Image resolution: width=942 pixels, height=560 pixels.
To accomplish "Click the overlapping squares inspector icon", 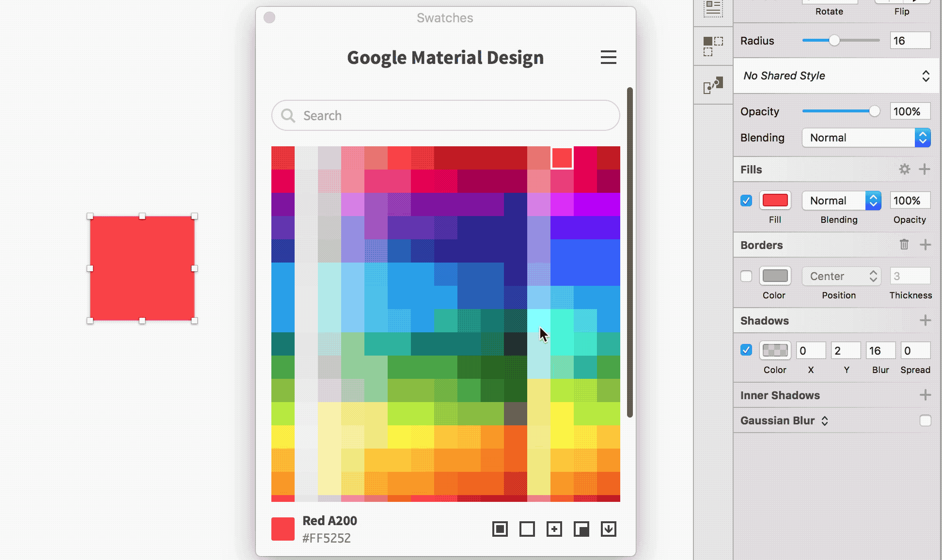I will coord(713,46).
